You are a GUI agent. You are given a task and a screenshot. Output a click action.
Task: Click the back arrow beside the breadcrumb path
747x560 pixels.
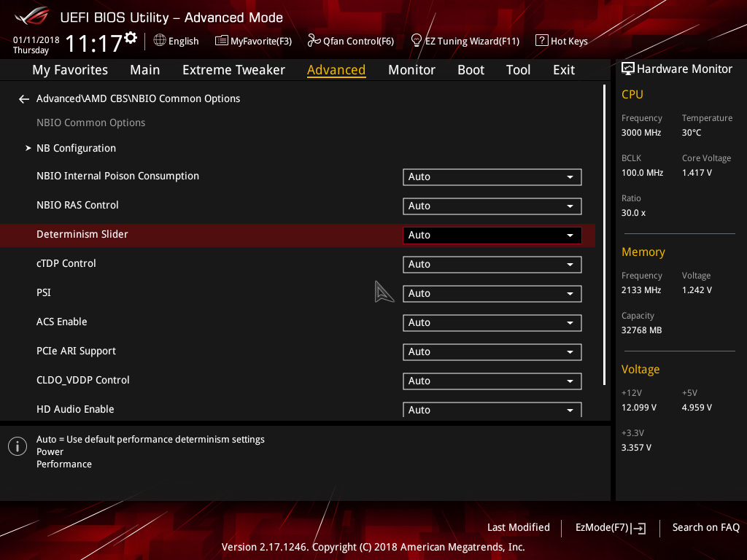[x=24, y=99]
